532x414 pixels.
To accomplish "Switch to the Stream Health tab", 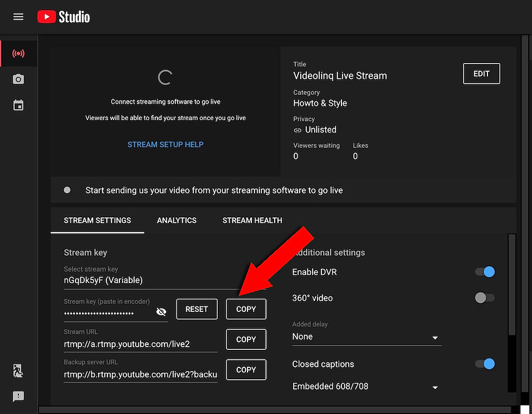I will [x=252, y=221].
